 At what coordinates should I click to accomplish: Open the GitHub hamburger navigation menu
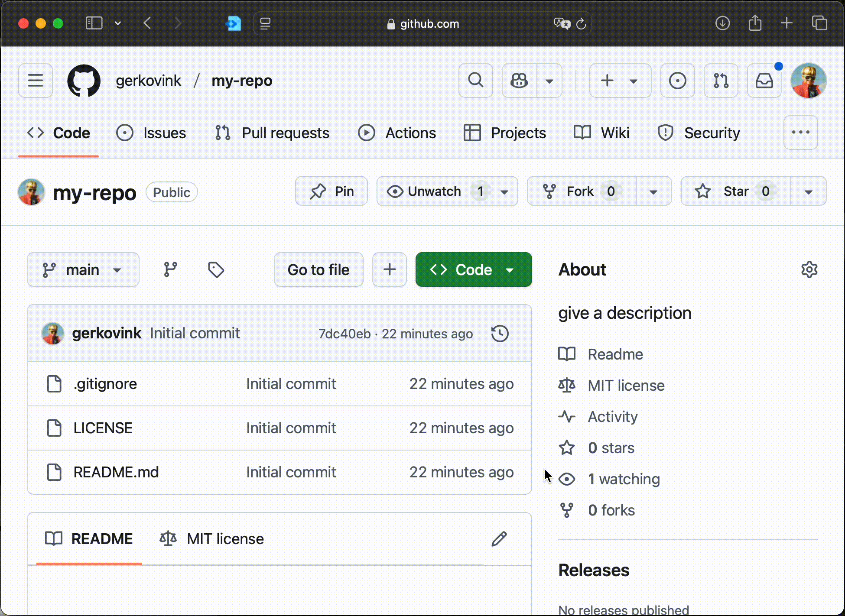(36, 81)
